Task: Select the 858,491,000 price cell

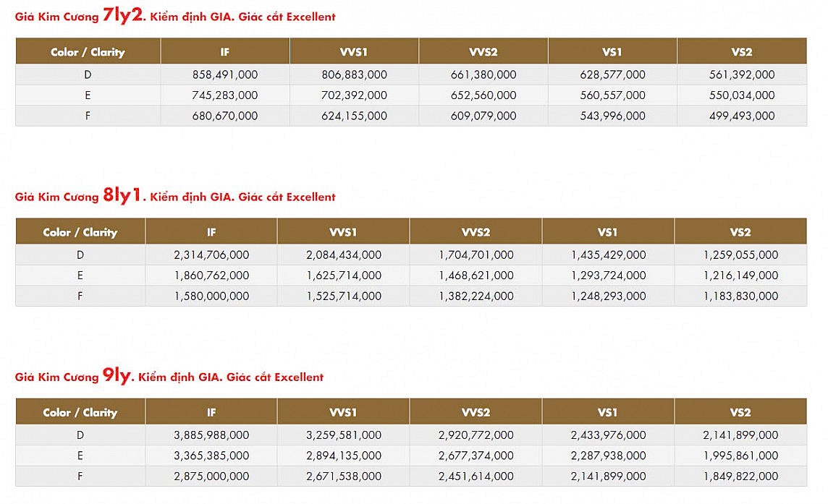Action: tap(225, 74)
